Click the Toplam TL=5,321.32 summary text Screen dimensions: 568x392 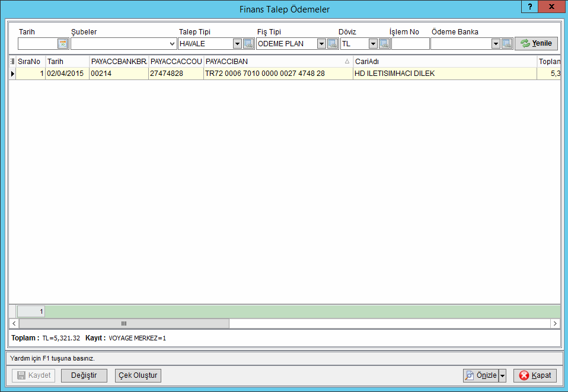[x=46, y=338]
